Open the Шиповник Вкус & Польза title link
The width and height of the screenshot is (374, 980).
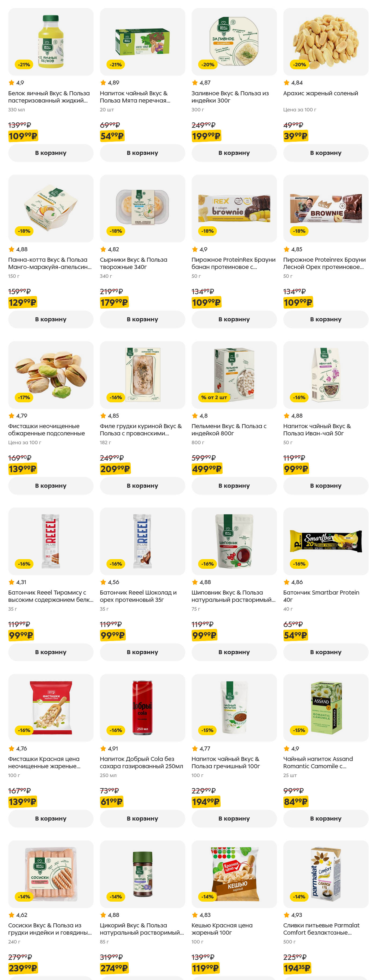(233, 596)
